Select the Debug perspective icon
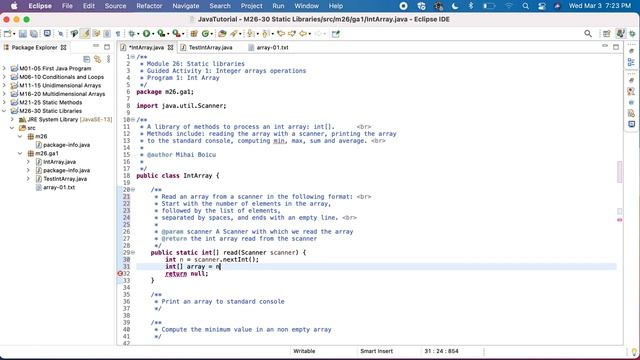 [x=632, y=34]
